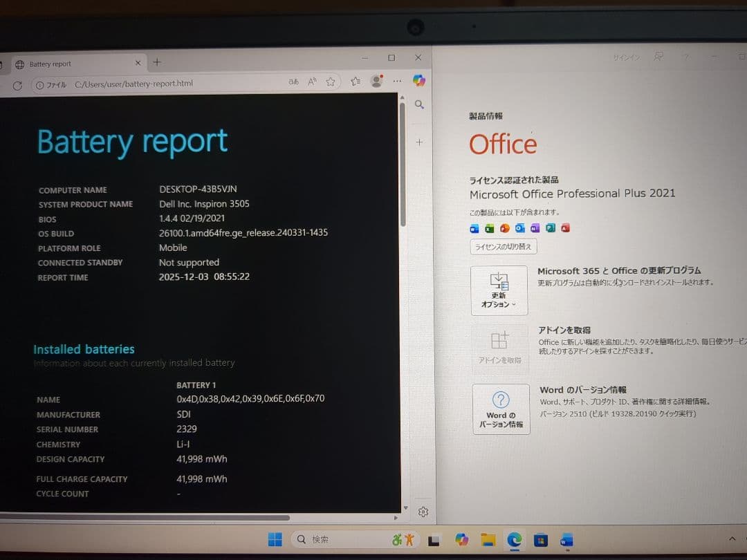Open Copilot from the Edge toolbar
Viewport: 747px width, 560px height.
tap(418, 81)
